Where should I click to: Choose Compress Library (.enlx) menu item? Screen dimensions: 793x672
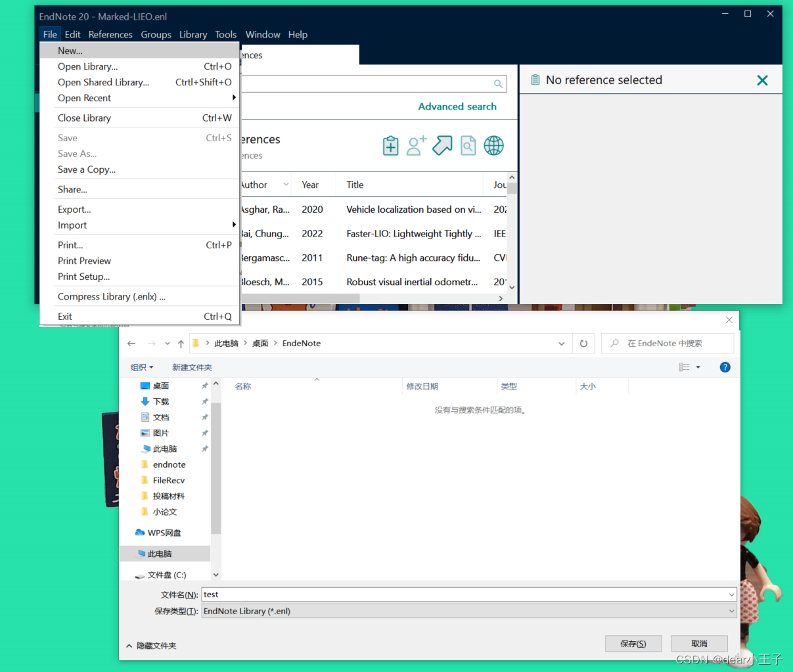click(139, 296)
